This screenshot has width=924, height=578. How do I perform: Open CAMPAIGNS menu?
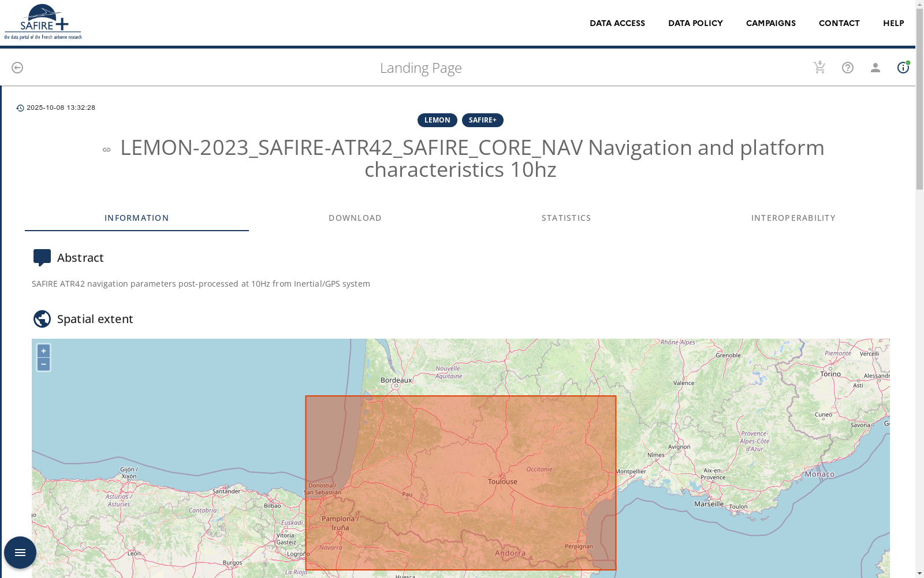(771, 23)
